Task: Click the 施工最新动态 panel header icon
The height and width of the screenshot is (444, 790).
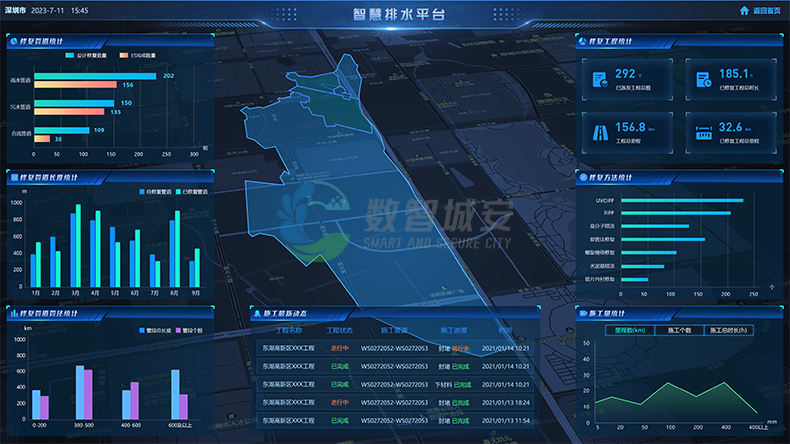Action: point(258,314)
